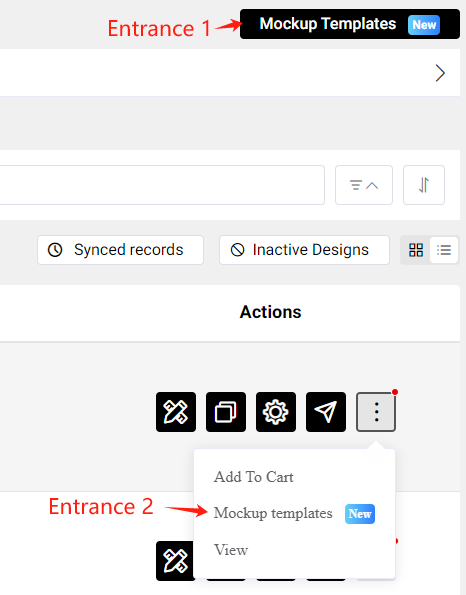Expand the right chevron arrow panel
This screenshot has height=595, width=466.
pos(440,73)
